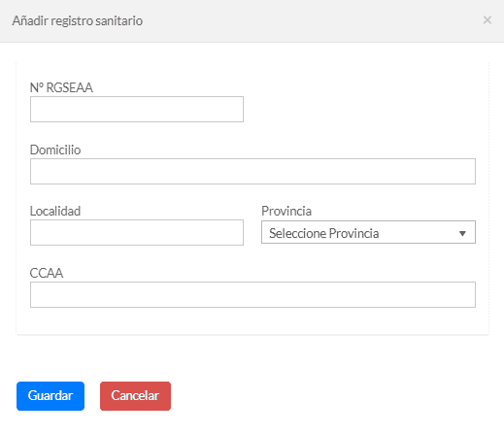Open the Seleccione Provincia combo box
Image resolution: width=504 pixels, height=434 pixels.
[368, 232]
